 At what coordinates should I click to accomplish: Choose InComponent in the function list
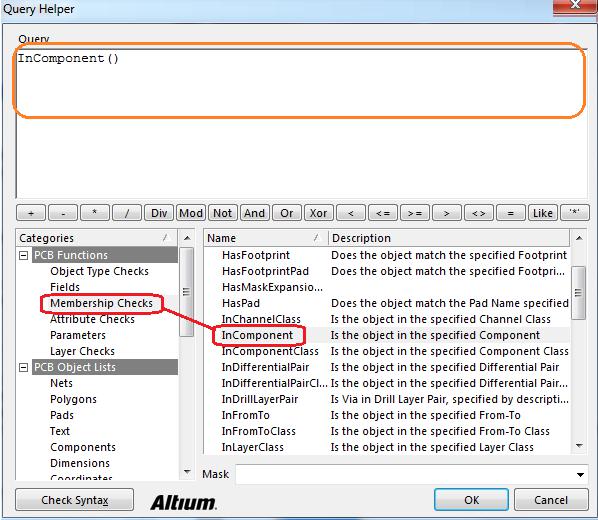pyautogui.click(x=257, y=335)
